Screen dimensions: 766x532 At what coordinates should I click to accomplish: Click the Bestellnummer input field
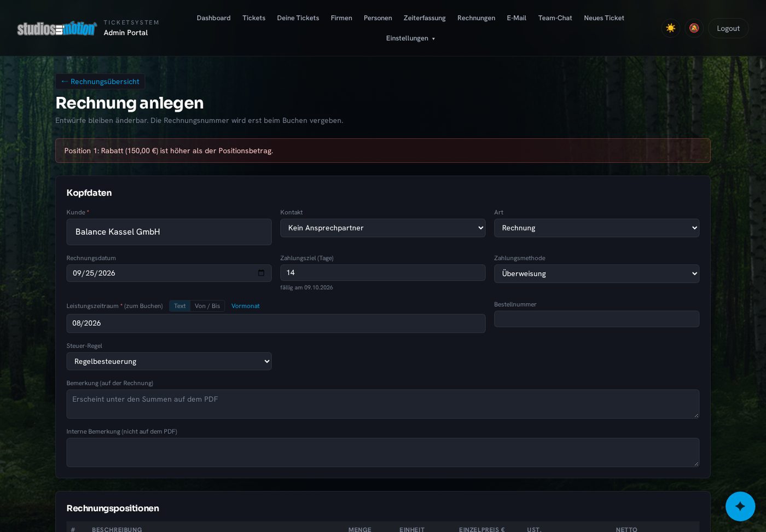point(596,319)
